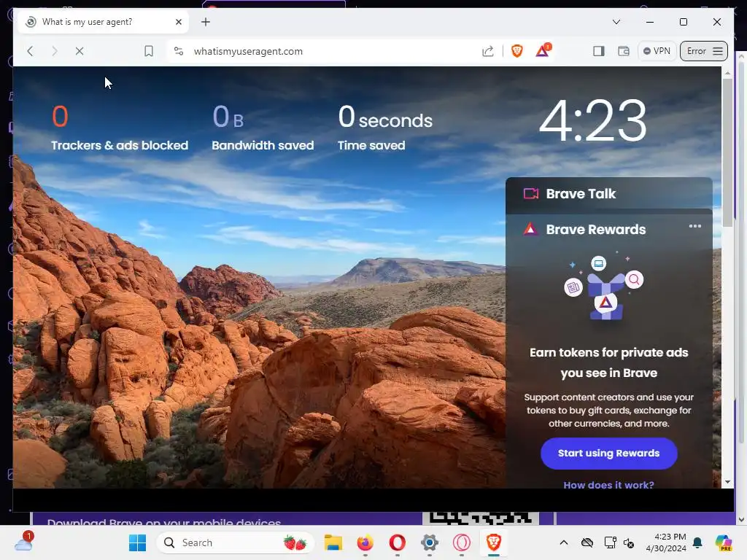
Task: Open site settings icon in address bar
Action: pyautogui.click(x=179, y=51)
